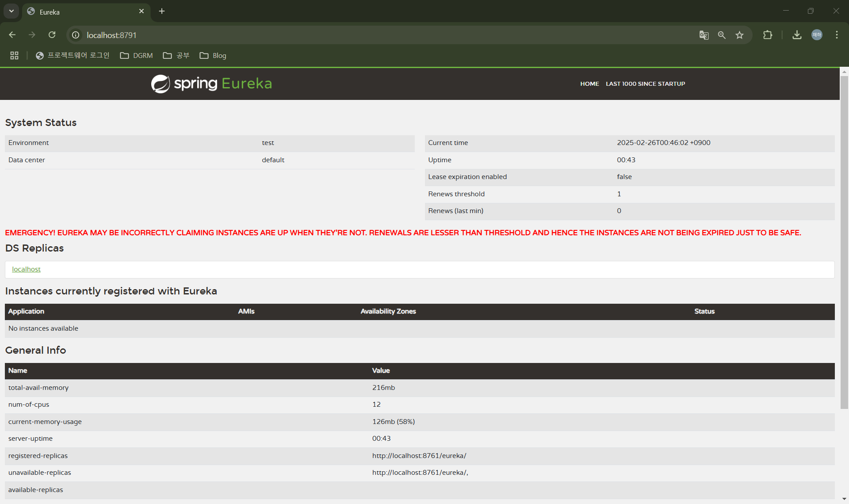849x504 pixels.
Task: Click the 'current-memory-usage' row name
Action: pos(45,422)
